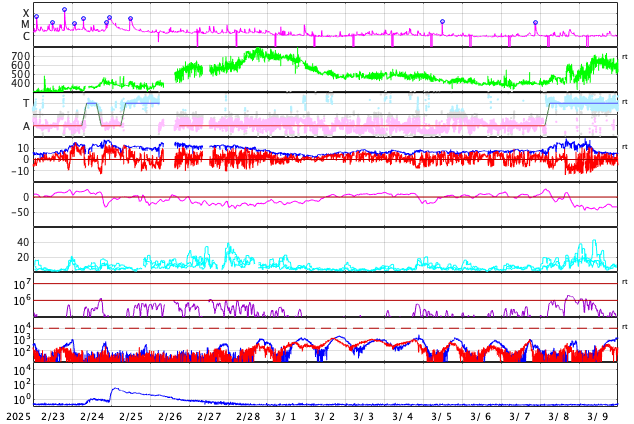
Task: Select 10^2 label in bottom proton panel
Action: (21, 385)
